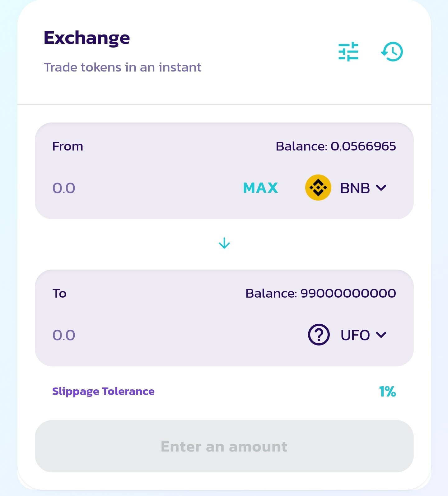Click the UFO question mark token icon
This screenshot has height=496, width=448.
(x=319, y=335)
